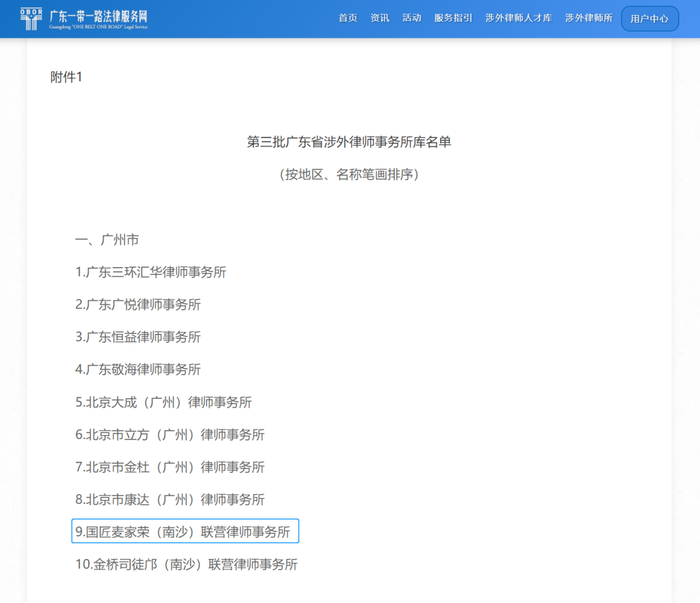This screenshot has height=603, width=700.
Task: Open 涉外律师所 in the navigation bar
Action: [x=589, y=18]
